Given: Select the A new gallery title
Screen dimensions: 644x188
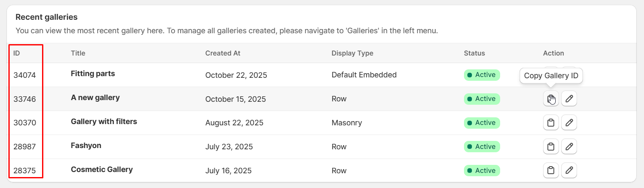Looking at the screenshot, I should 95,98.
